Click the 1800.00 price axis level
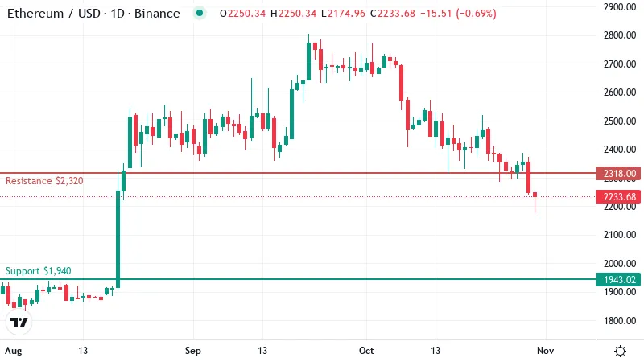Screen dimensions: 644x362 (619, 320)
